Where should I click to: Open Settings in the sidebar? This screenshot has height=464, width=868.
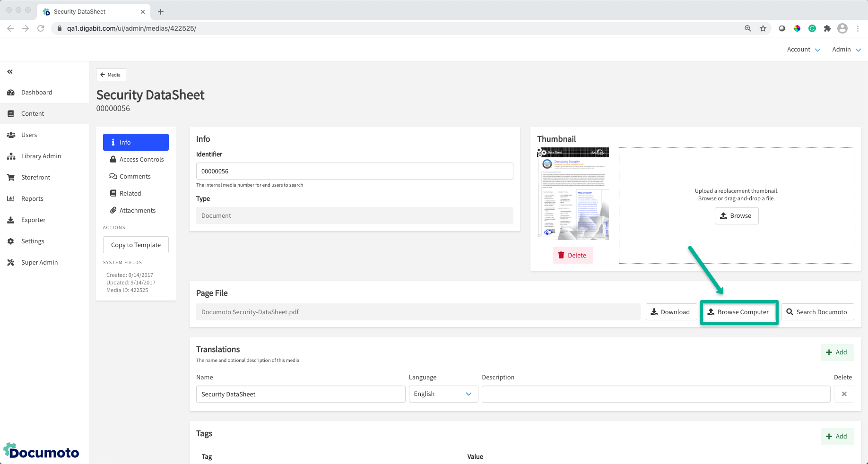[33, 241]
